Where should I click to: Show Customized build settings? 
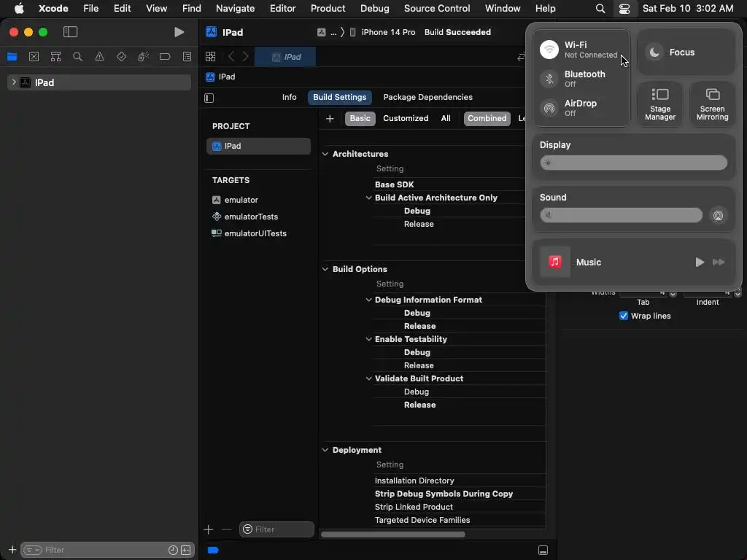pyautogui.click(x=406, y=119)
